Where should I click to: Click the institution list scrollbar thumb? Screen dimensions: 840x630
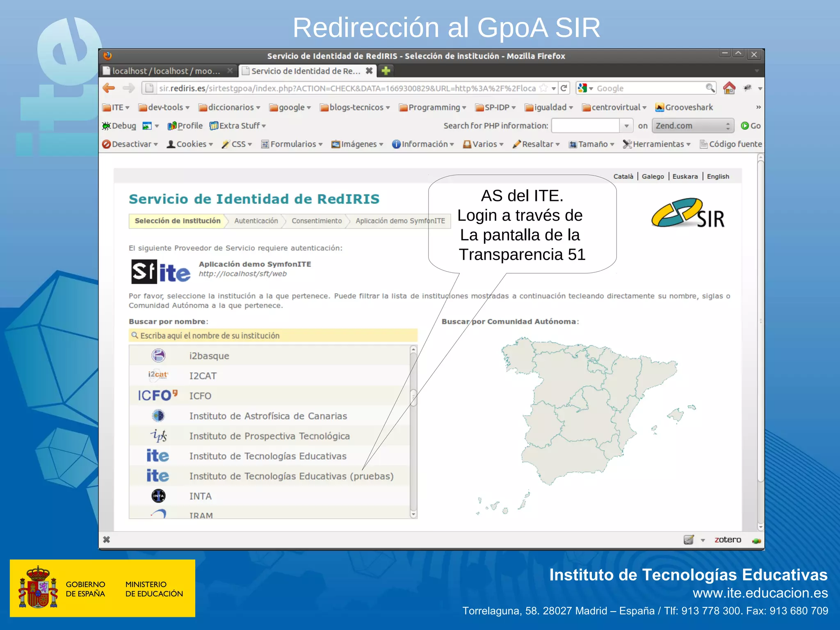[413, 397]
